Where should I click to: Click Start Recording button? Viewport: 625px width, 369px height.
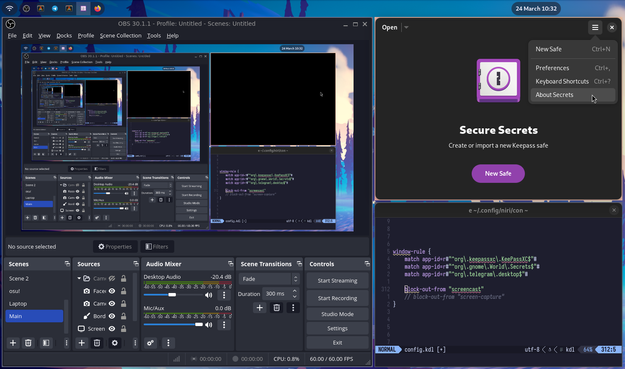pos(338,298)
